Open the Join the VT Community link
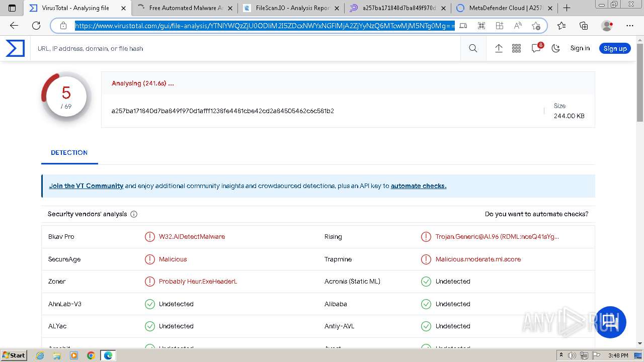The height and width of the screenshot is (362, 644). coord(86,186)
